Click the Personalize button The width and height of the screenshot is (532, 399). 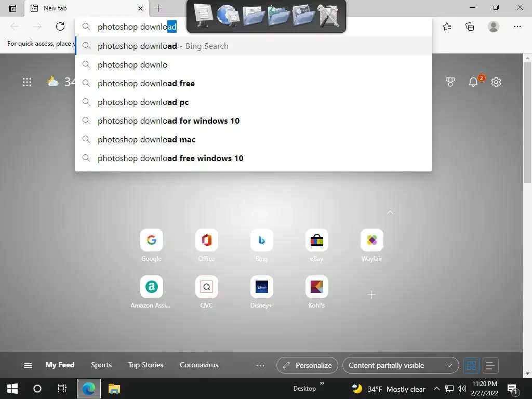pos(307,365)
